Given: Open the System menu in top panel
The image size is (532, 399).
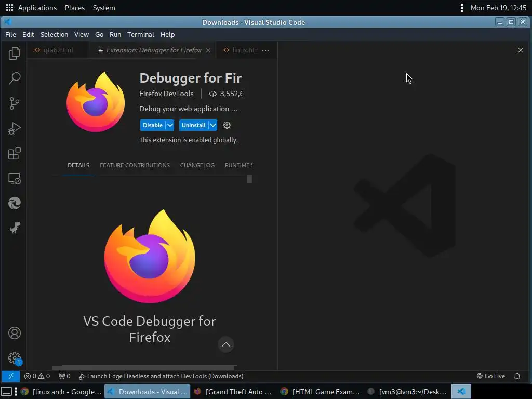Looking at the screenshot, I should pyautogui.click(x=104, y=8).
